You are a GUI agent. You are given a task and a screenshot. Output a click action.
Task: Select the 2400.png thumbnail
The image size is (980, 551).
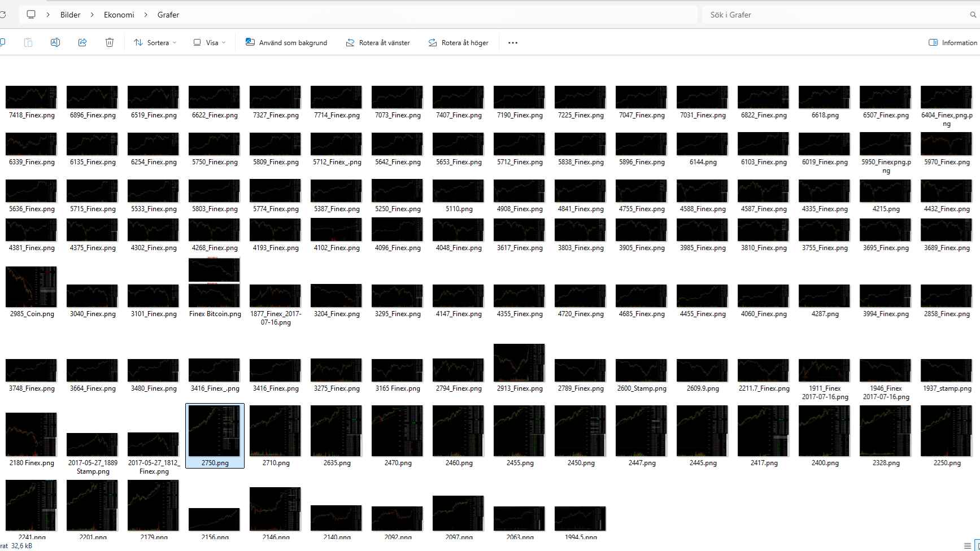824,431
